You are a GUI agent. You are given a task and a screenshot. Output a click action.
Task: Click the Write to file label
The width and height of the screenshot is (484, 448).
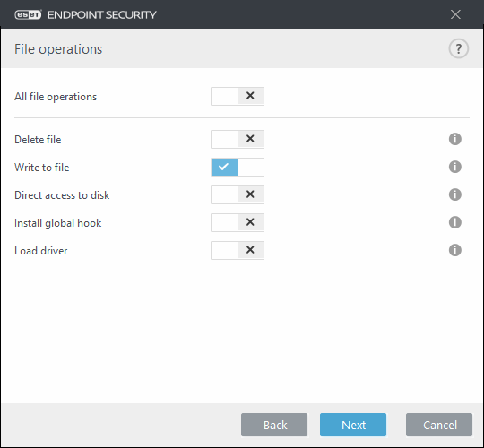pyautogui.click(x=41, y=168)
